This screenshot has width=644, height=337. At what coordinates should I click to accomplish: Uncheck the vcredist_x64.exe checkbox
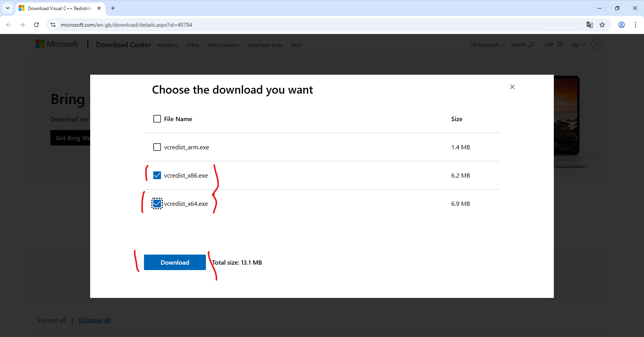pos(157,204)
